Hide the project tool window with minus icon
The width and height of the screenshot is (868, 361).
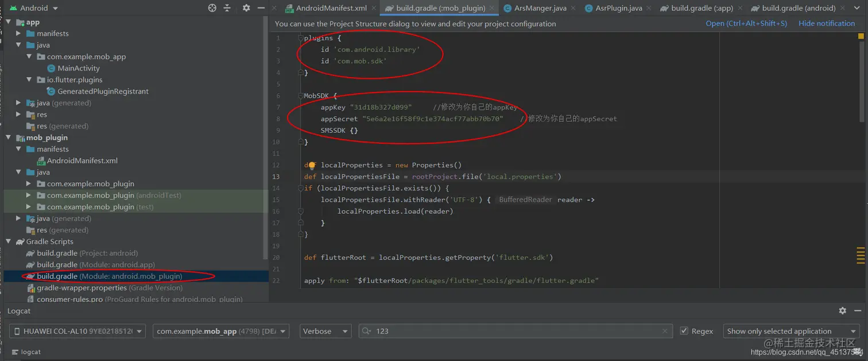pos(261,8)
